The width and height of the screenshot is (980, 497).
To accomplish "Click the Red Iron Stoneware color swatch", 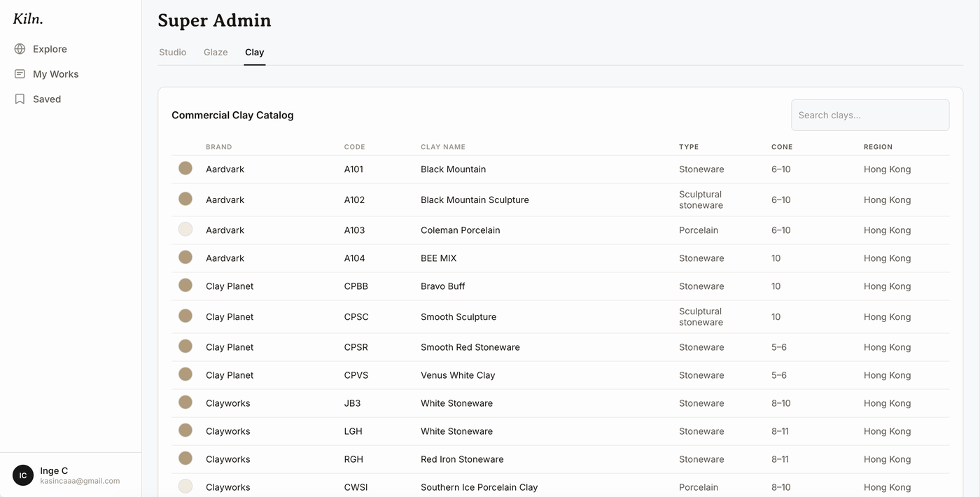I will (185, 458).
